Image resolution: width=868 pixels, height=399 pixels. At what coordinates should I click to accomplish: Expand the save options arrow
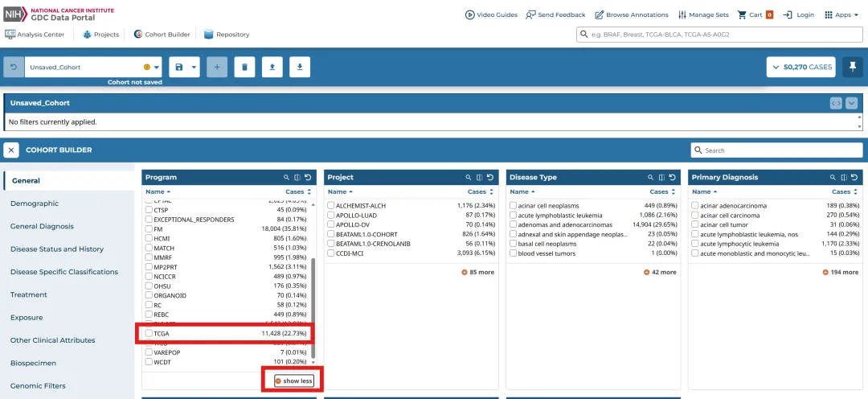click(194, 67)
